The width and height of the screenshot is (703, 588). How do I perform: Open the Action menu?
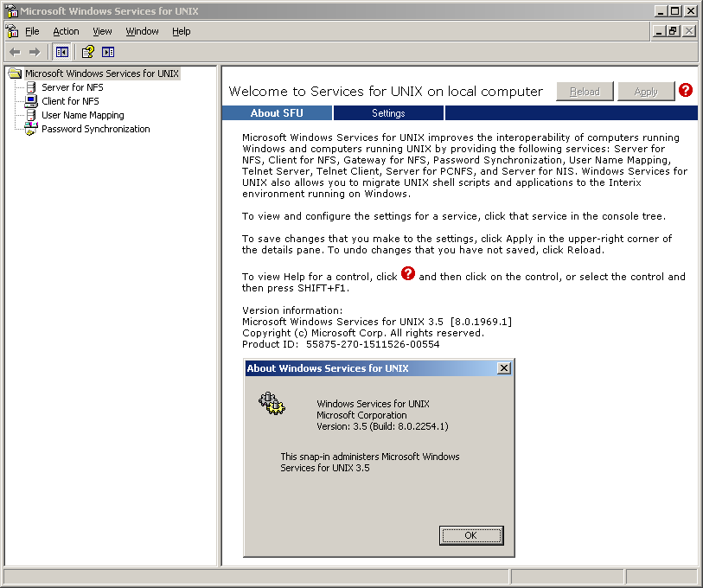click(66, 31)
